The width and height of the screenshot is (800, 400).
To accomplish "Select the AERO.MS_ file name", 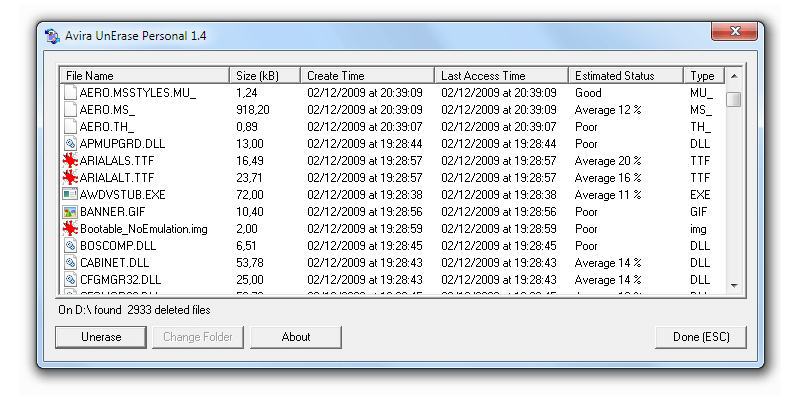I will [107, 110].
